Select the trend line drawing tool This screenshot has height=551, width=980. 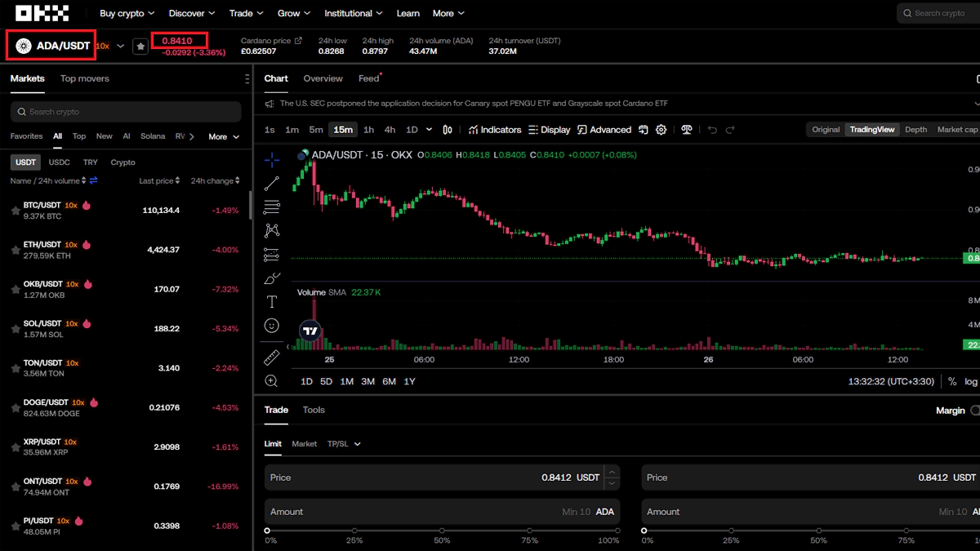(272, 184)
